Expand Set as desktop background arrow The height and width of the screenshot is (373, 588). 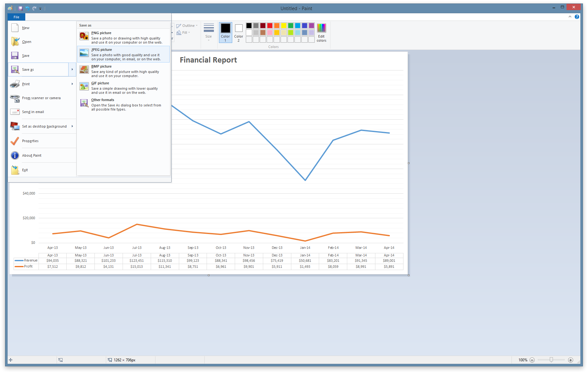(72, 126)
